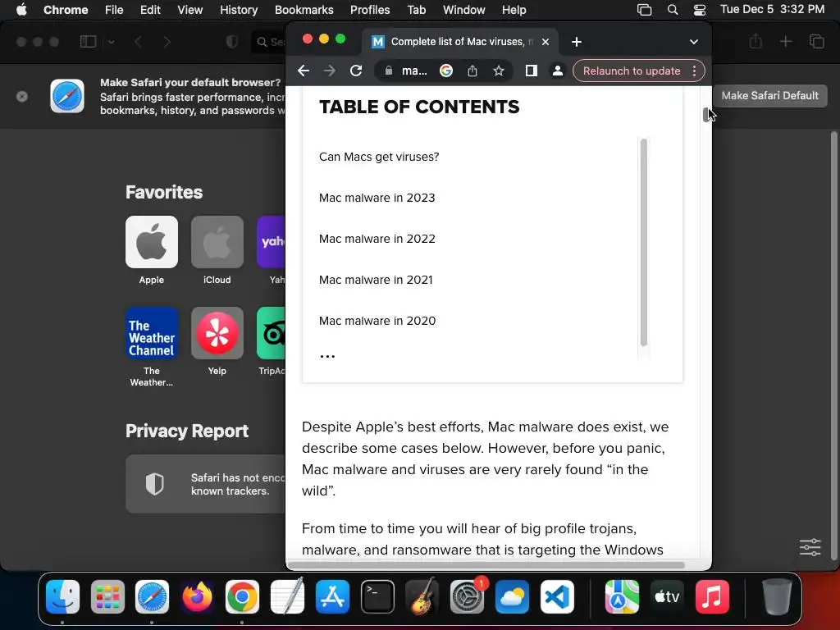840x630 pixels.
Task: Open Mac malware in 2020 link
Action: [377, 321]
